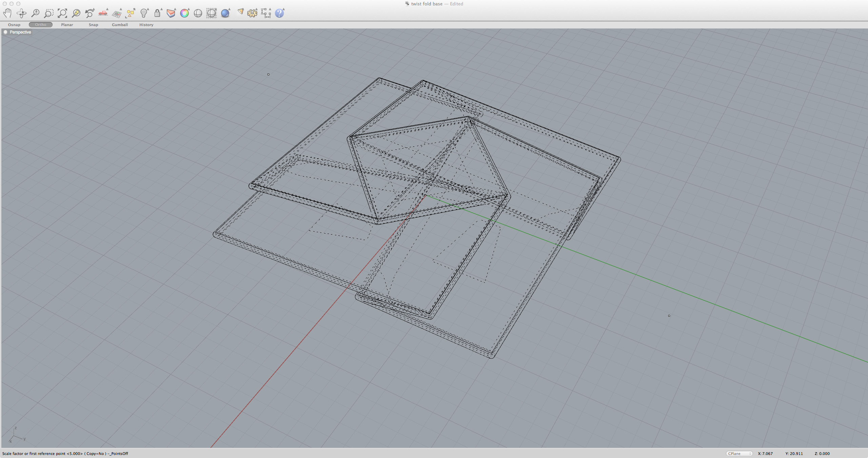Open the red car view icon
868x458 pixels.
(x=103, y=13)
